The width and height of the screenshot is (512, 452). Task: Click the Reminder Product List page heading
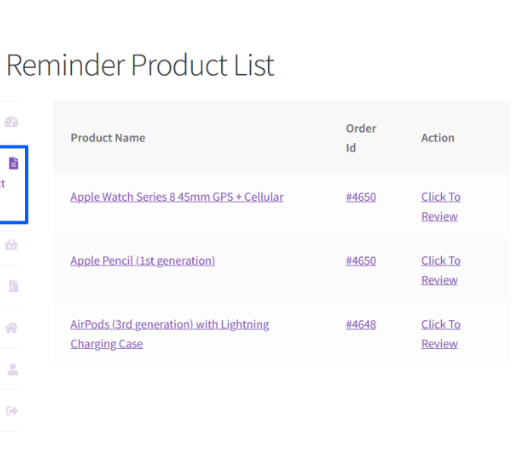pyautogui.click(x=140, y=65)
